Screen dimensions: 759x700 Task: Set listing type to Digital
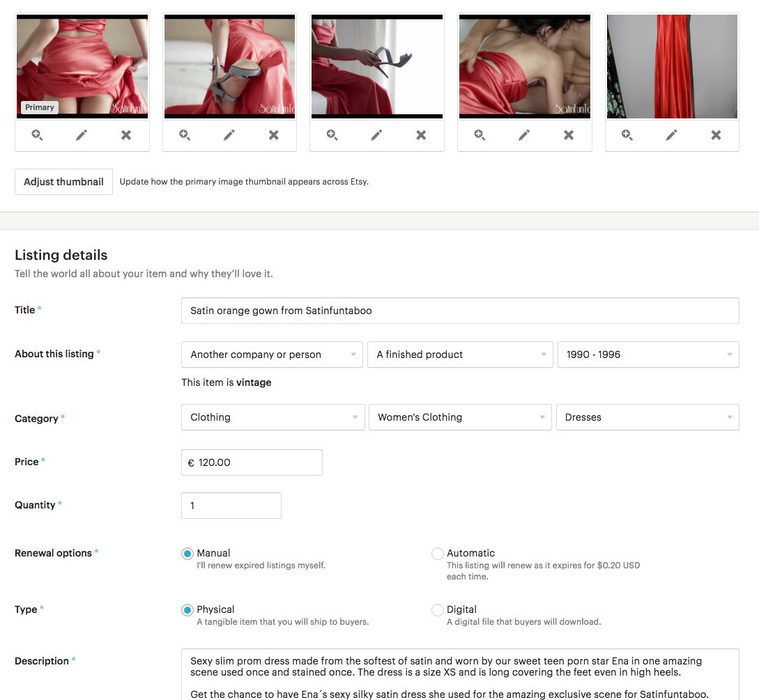click(438, 610)
